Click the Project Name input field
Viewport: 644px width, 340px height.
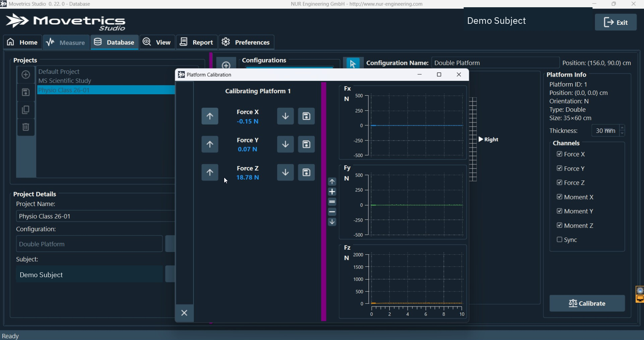tap(95, 216)
